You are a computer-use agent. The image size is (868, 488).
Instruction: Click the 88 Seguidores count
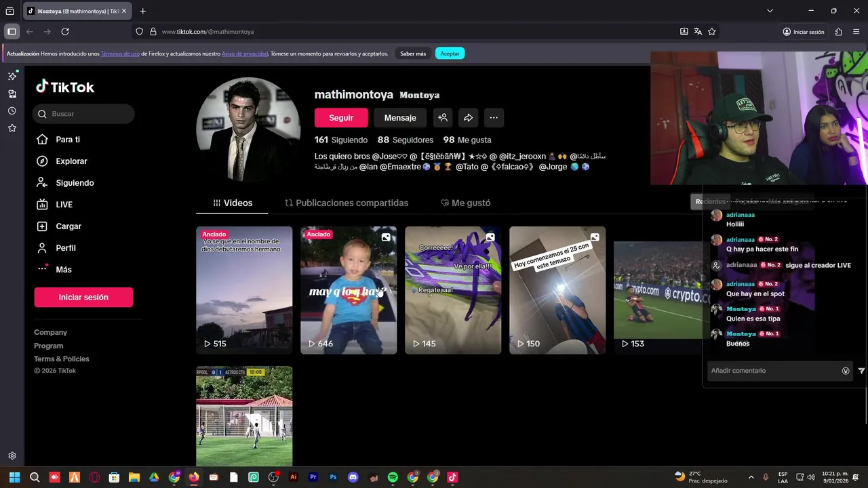coord(406,140)
